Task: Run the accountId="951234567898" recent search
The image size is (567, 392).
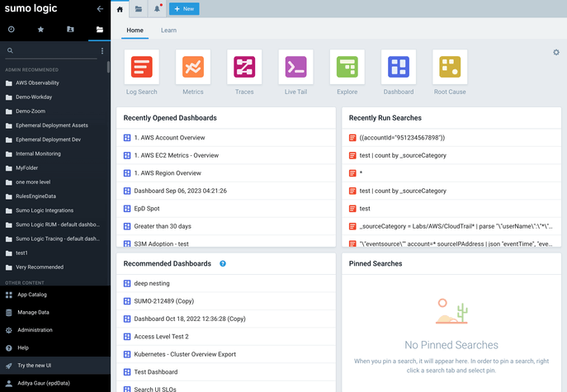Action: tap(451, 138)
